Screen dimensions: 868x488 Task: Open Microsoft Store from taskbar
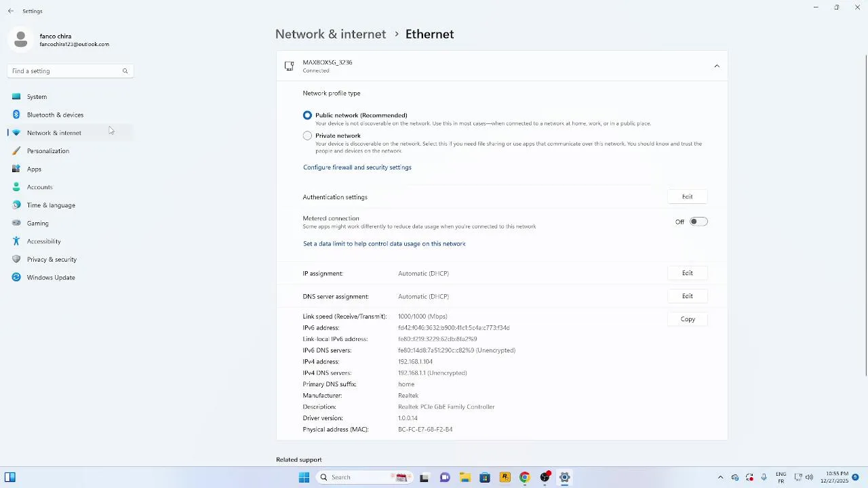click(x=485, y=477)
